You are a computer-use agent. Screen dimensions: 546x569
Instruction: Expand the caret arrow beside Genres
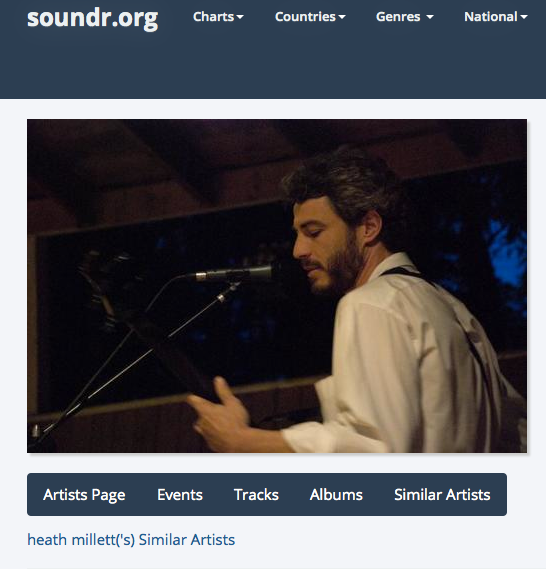coord(430,17)
